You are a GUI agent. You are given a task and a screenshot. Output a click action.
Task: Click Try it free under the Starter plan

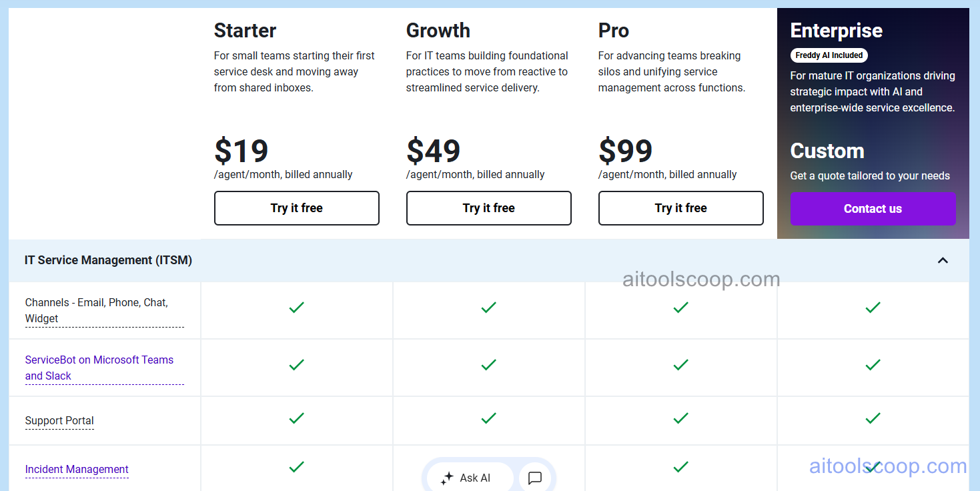pos(296,207)
